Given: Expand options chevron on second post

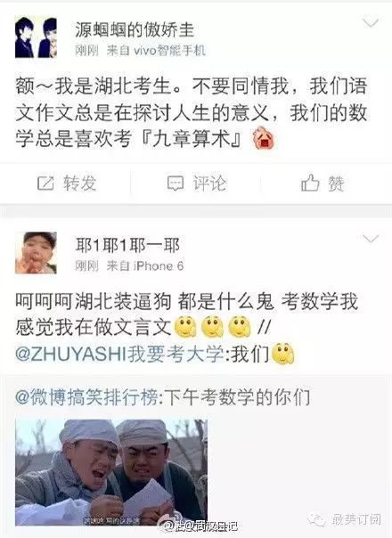Looking at the screenshot, I should [x=371, y=239].
